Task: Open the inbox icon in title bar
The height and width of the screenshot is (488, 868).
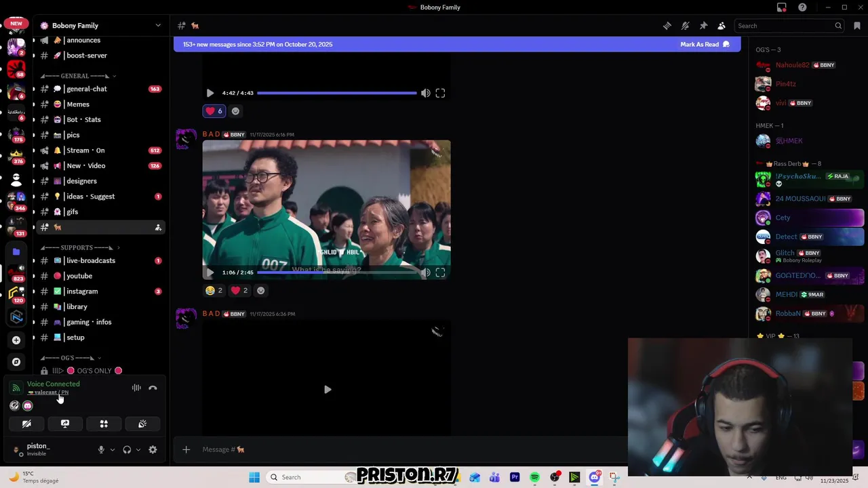Action: point(782,7)
